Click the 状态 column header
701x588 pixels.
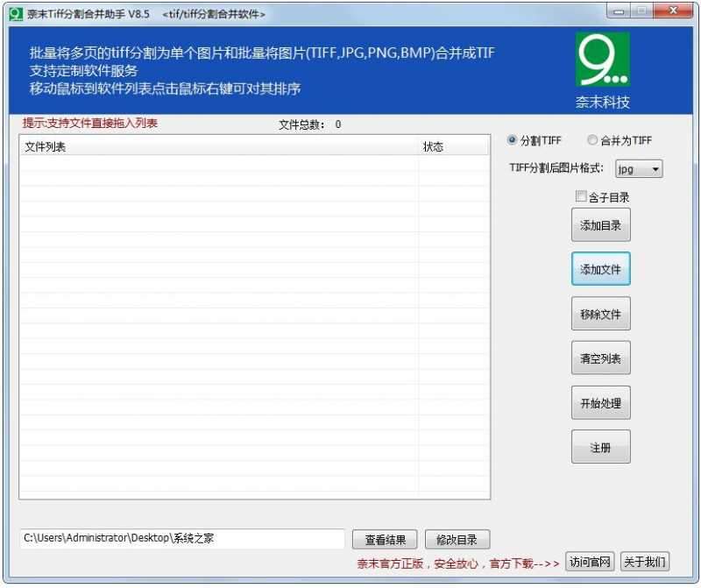pyautogui.click(x=435, y=146)
